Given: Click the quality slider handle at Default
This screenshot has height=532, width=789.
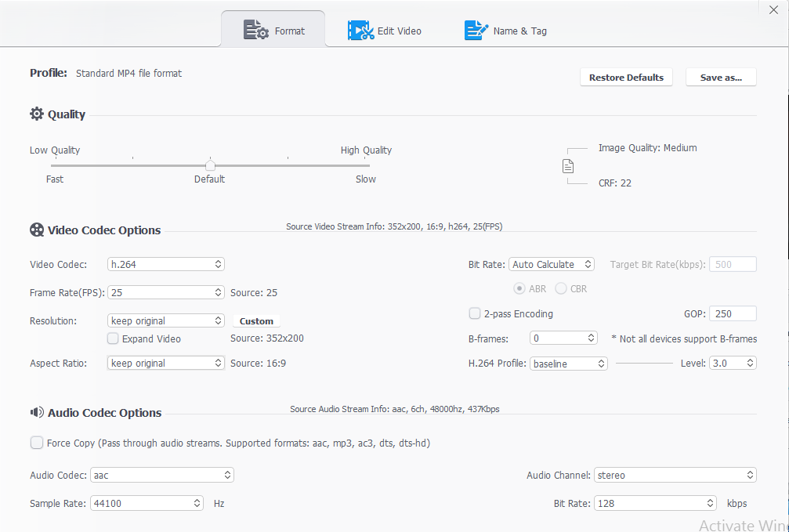Looking at the screenshot, I should [x=210, y=165].
